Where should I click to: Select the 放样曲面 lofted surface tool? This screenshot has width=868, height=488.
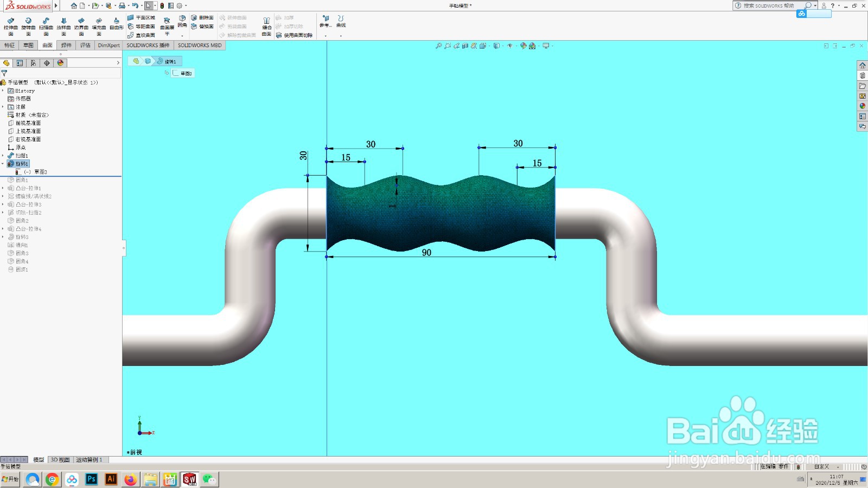(63, 26)
